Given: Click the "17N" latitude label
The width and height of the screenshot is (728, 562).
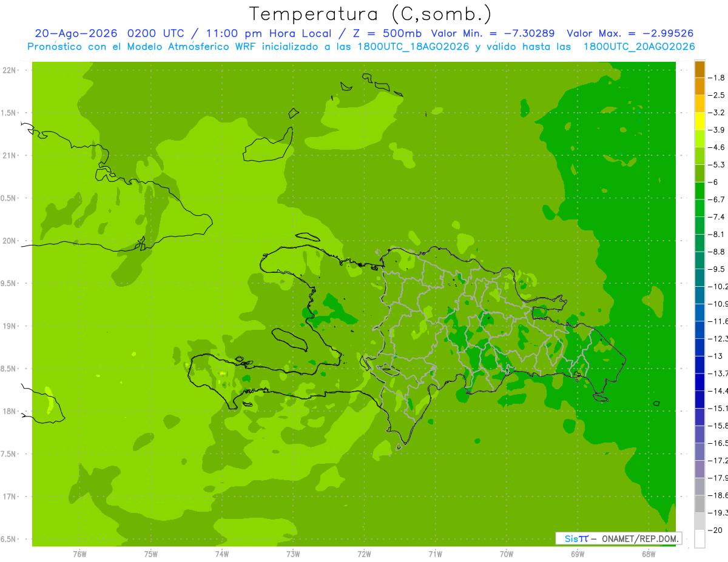Looking at the screenshot, I should [10, 497].
